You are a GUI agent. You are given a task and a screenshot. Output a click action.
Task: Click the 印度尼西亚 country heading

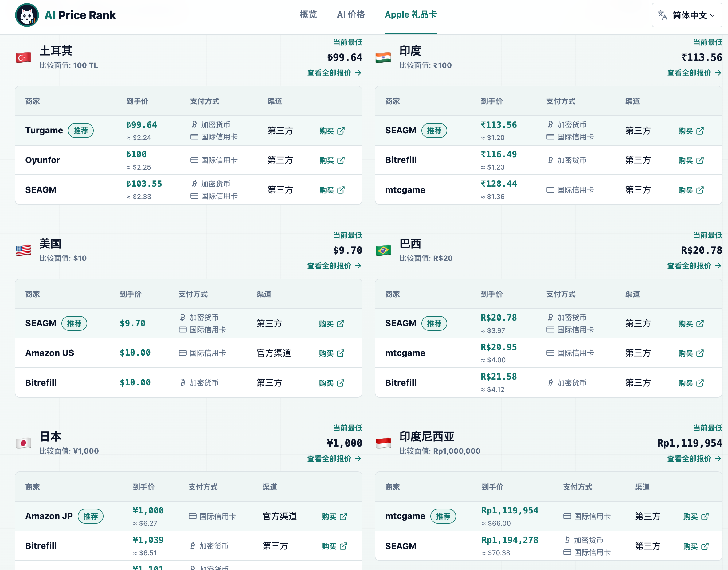[x=427, y=436]
